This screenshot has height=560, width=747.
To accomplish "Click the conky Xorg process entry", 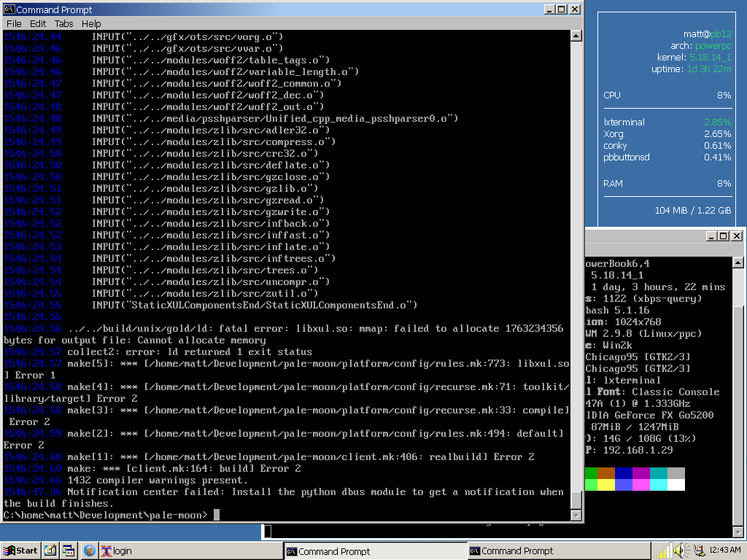I will (x=667, y=134).
